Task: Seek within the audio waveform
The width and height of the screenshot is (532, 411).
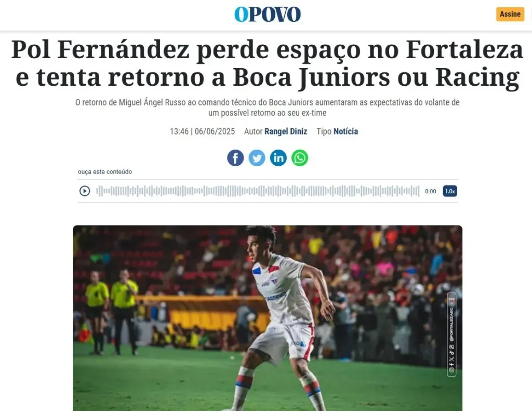Action: pos(258,191)
